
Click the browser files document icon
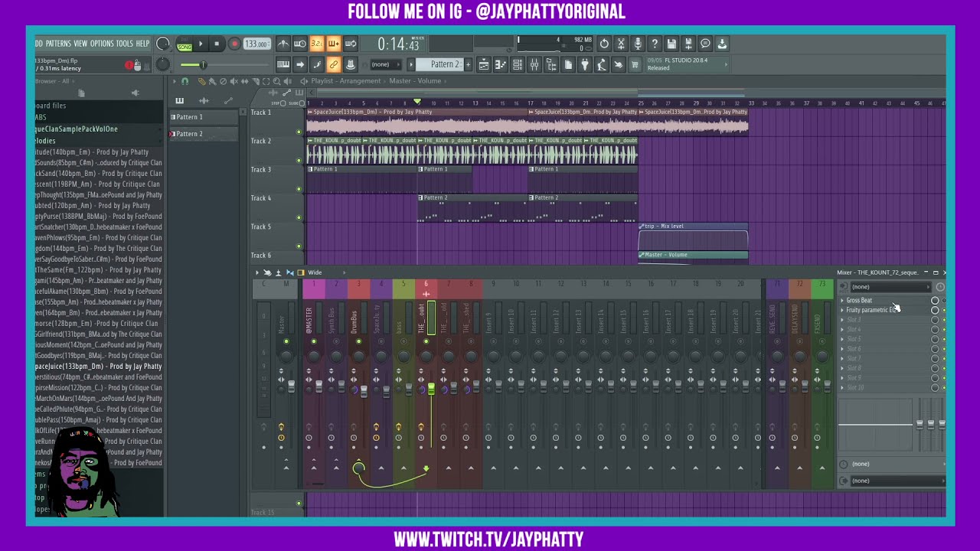coord(81,93)
